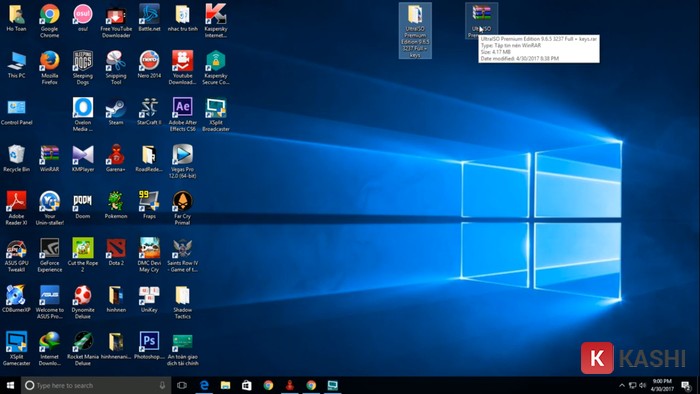Select the Nero 2014 icon
This screenshot has width=700, height=394.
pos(149,65)
